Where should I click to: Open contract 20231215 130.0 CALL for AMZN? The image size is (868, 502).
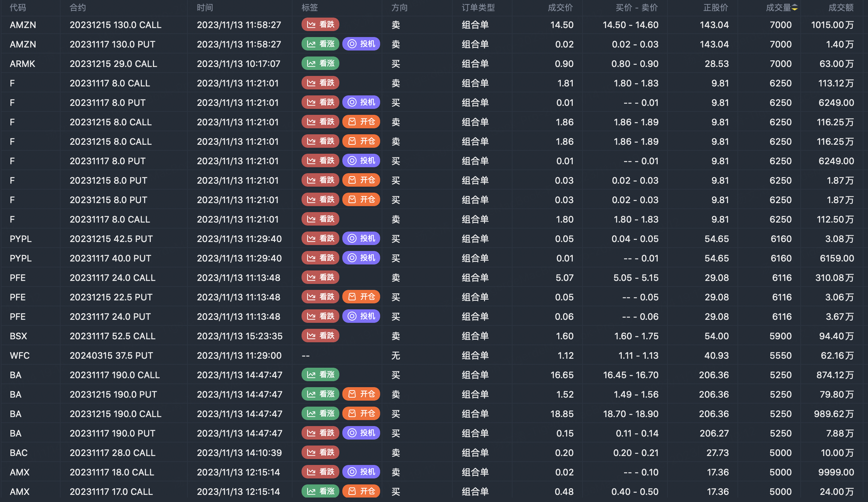point(116,25)
